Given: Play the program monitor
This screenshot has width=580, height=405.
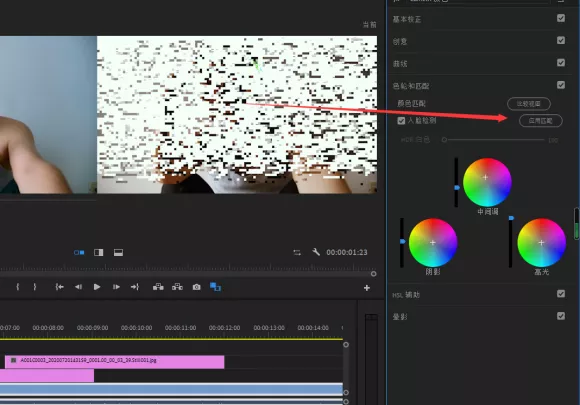Looking at the screenshot, I should pos(97,287).
